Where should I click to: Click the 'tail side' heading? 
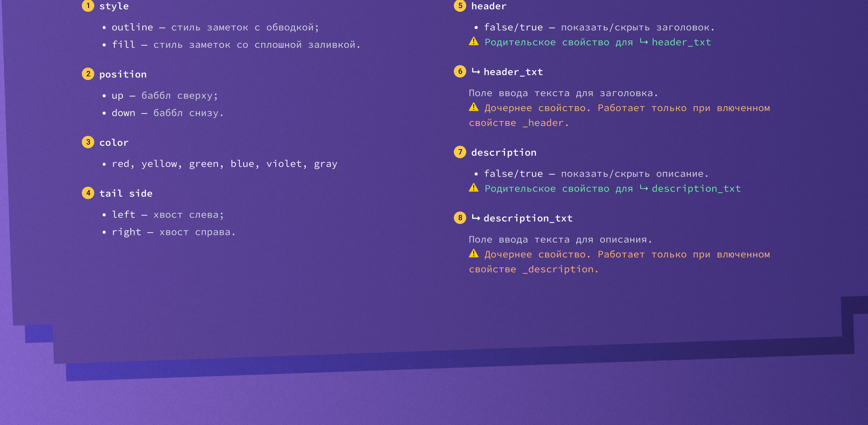tap(126, 194)
